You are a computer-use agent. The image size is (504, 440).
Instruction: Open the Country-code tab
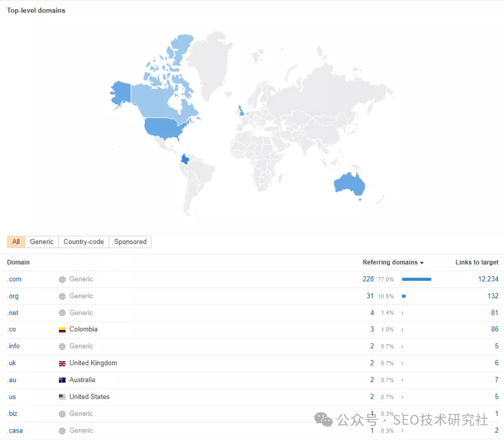[84, 242]
